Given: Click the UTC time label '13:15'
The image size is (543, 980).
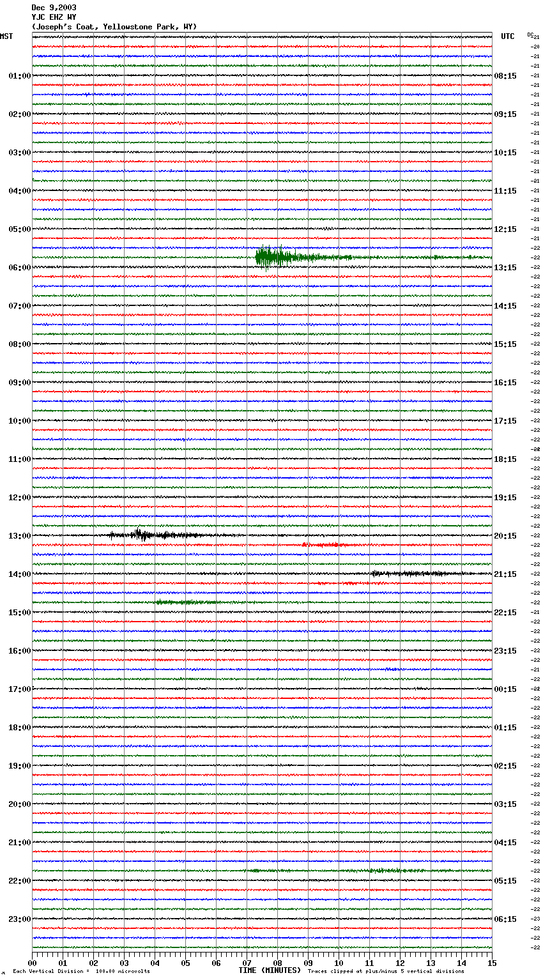Looking at the screenshot, I should (x=505, y=268).
